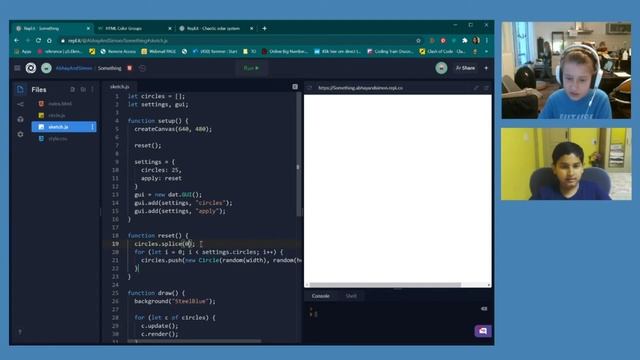Click the history icon beside project name
640x360 pixels.
[x=142, y=68]
